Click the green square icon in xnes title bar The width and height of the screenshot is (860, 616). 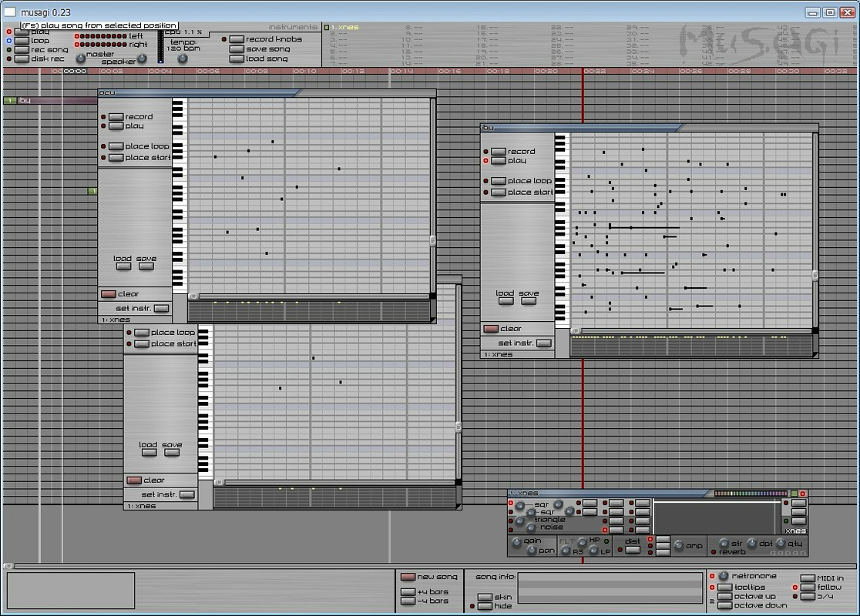point(794,494)
